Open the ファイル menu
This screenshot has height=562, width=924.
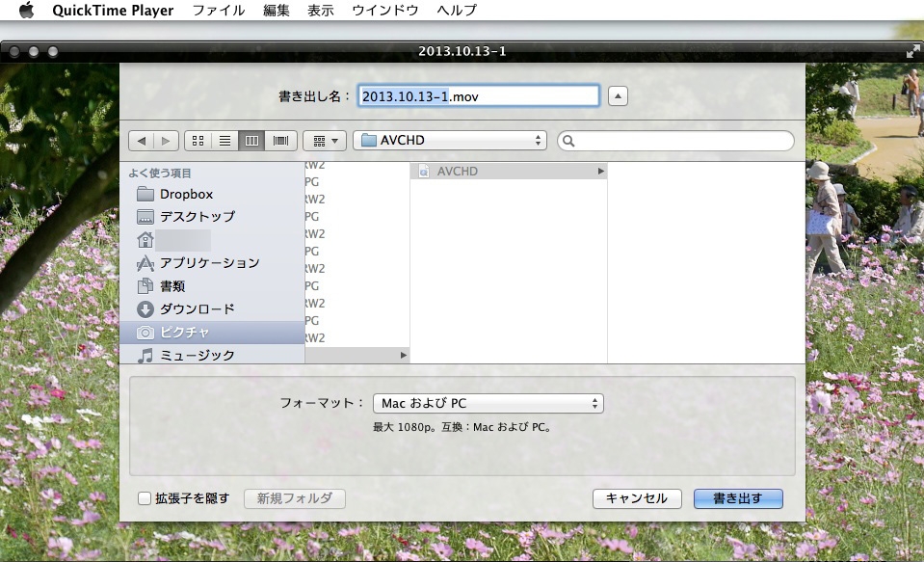[x=219, y=10]
